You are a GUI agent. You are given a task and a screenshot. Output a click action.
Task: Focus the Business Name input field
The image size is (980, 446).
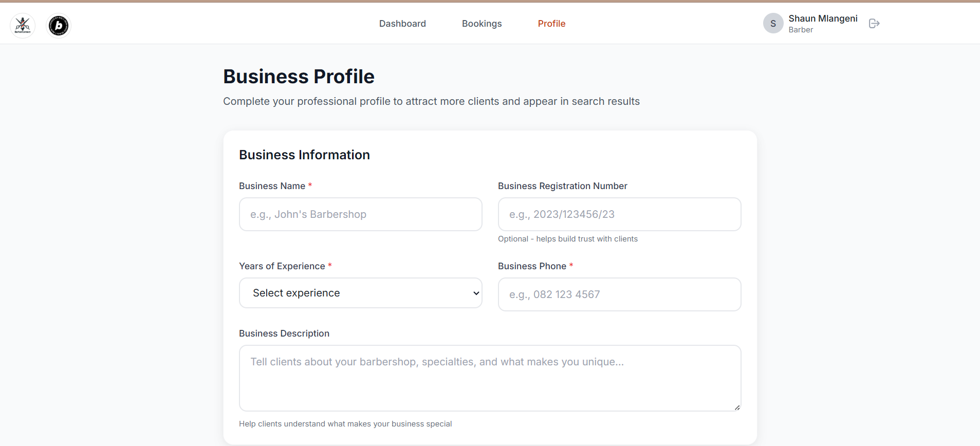pyautogui.click(x=360, y=214)
